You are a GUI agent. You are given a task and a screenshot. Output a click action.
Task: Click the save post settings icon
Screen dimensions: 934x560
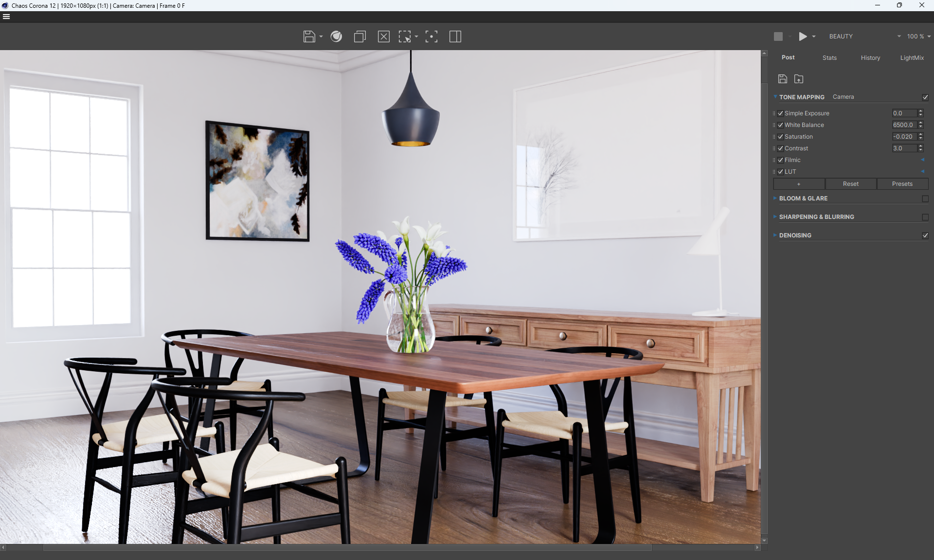pos(783,79)
